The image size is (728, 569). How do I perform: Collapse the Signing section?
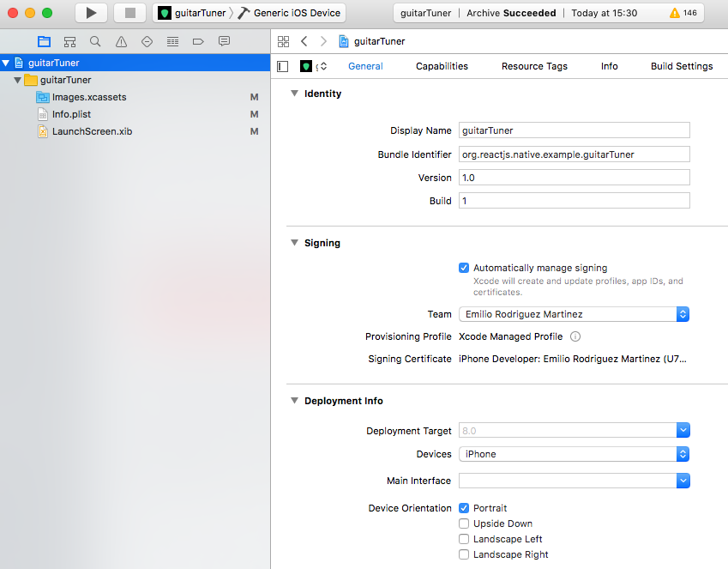[x=294, y=243]
